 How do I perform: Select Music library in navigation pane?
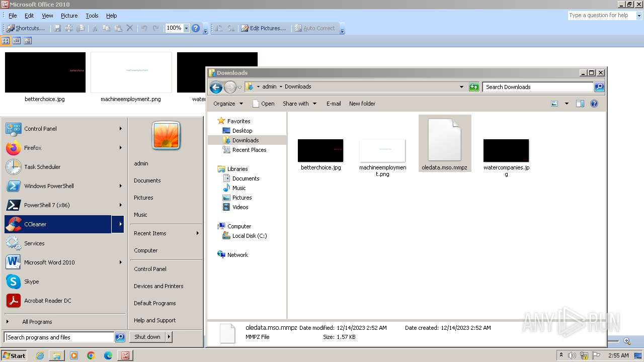[x=239, y=188]
